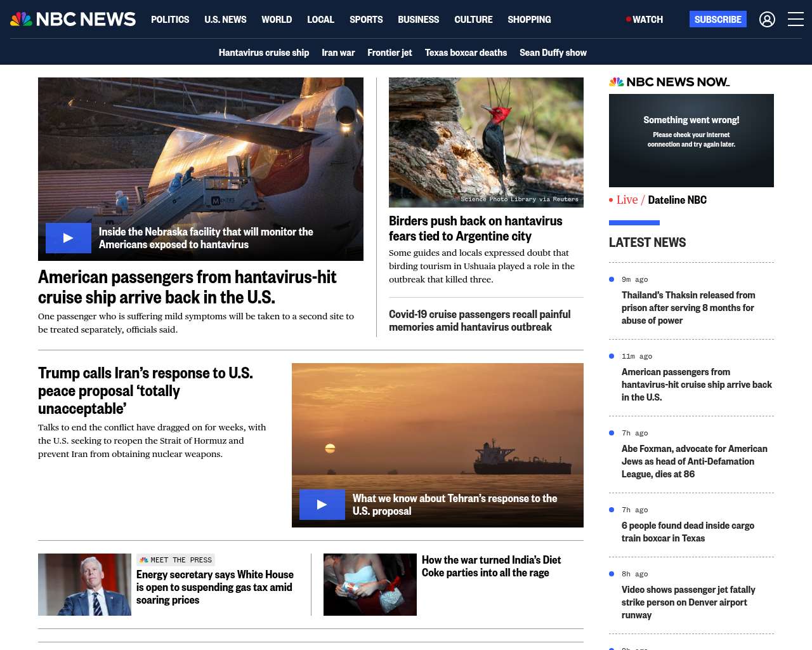Screen dimensions: 812x650
Task: Open the hamburger menu icon
Action: (x=796, y=20)
